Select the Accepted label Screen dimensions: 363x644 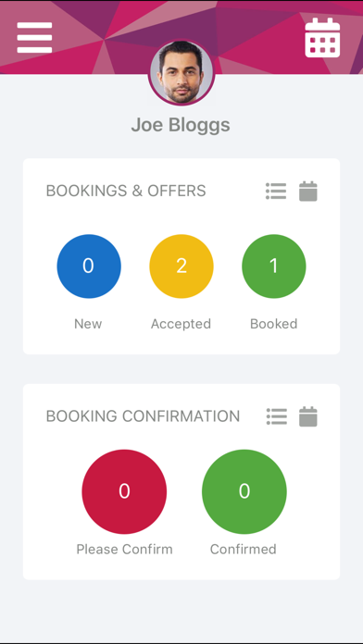[181, 324]
